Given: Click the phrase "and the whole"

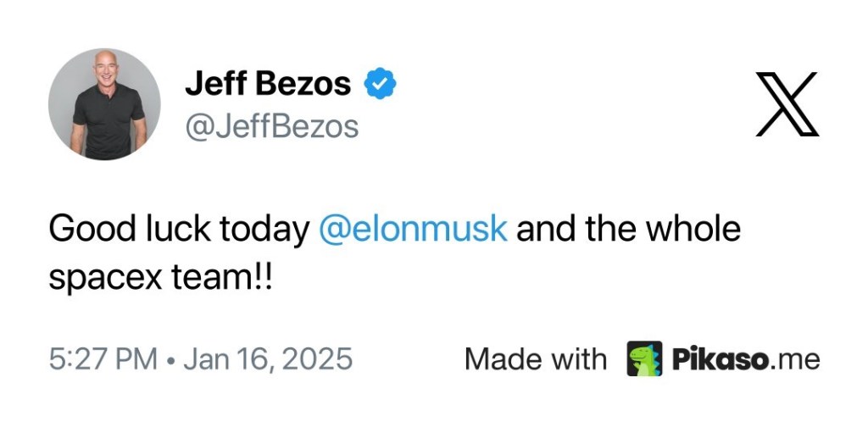Looking at the screenshot, I should [629, 230].
